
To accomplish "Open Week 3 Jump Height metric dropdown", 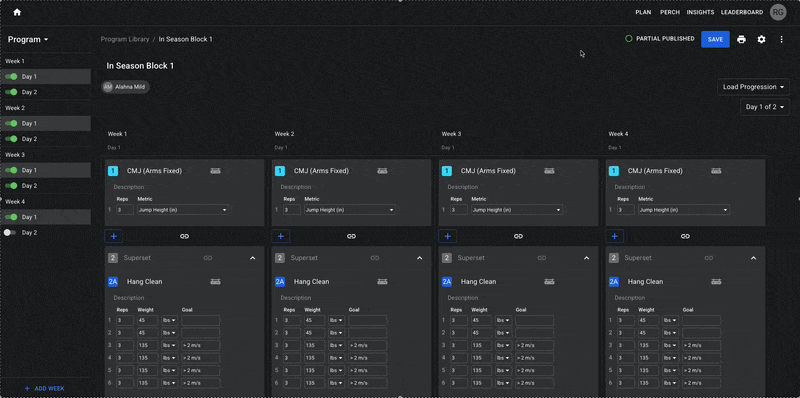I will 517,210.
